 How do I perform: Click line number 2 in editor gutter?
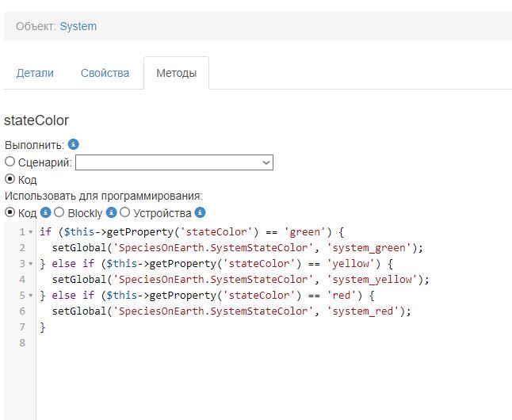[x=21, y=248]
